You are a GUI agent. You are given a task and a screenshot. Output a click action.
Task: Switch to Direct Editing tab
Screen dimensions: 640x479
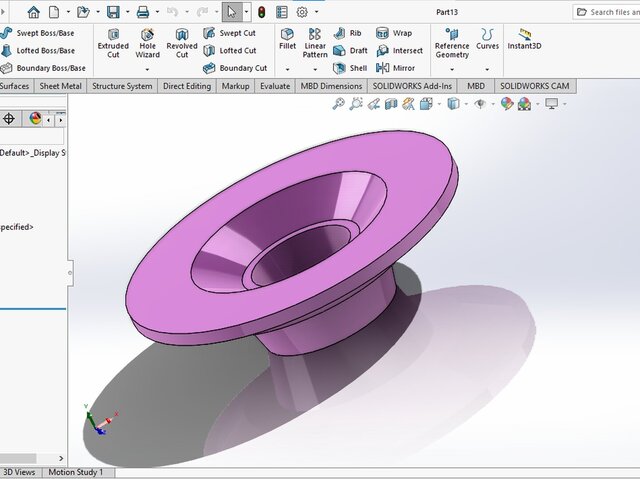187,86
